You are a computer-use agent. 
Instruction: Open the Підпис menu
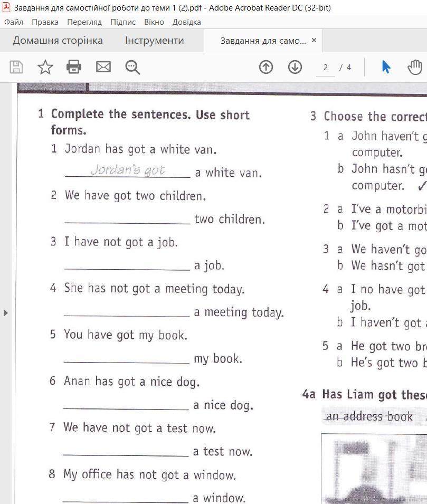(123, 22)
